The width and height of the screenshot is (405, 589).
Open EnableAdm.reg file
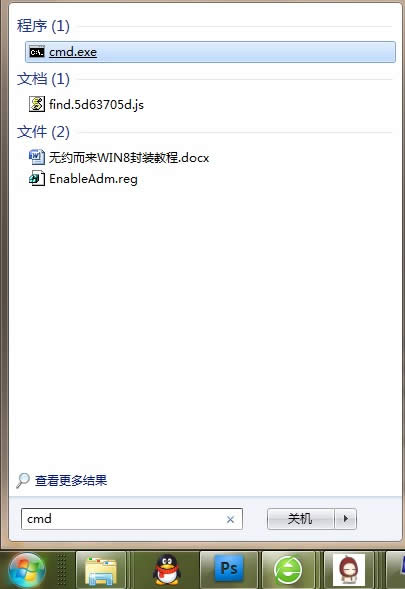[x=83, y=179]
